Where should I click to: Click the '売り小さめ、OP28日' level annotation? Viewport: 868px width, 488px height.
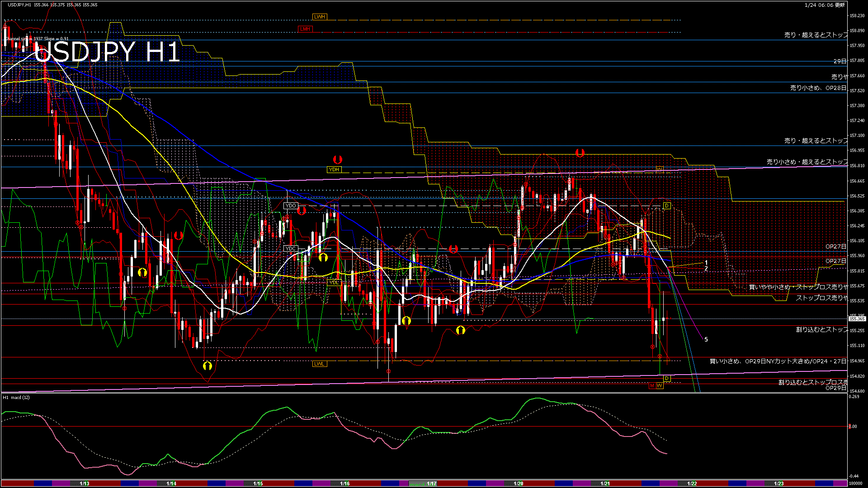pyautogui.click(x=818, y=88)
